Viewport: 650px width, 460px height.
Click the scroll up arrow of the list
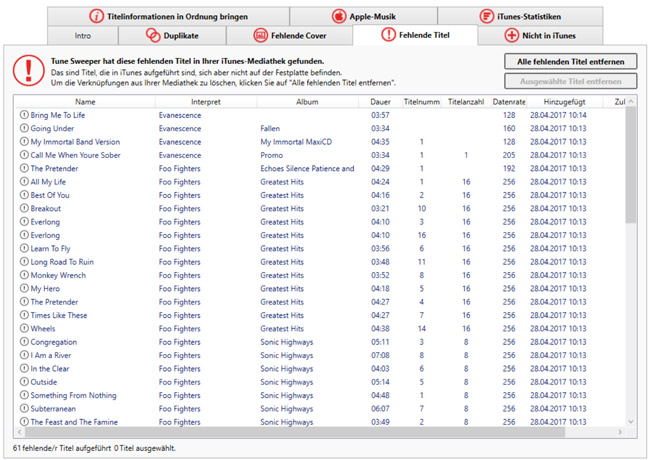631,102
